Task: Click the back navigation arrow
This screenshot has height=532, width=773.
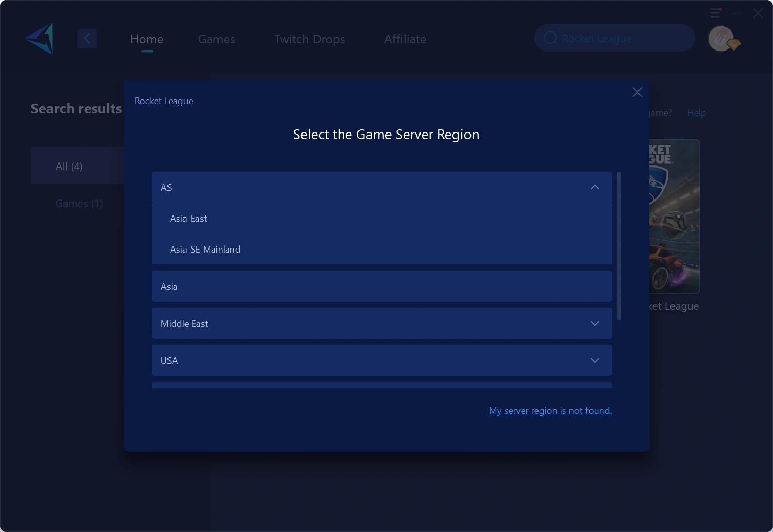Action: (x=87, y=38)
